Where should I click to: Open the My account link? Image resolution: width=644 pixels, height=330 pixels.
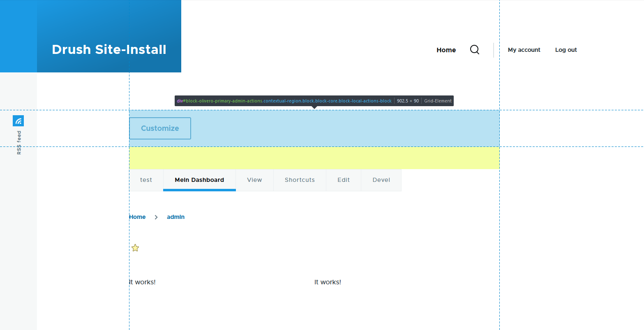[524, 49]
